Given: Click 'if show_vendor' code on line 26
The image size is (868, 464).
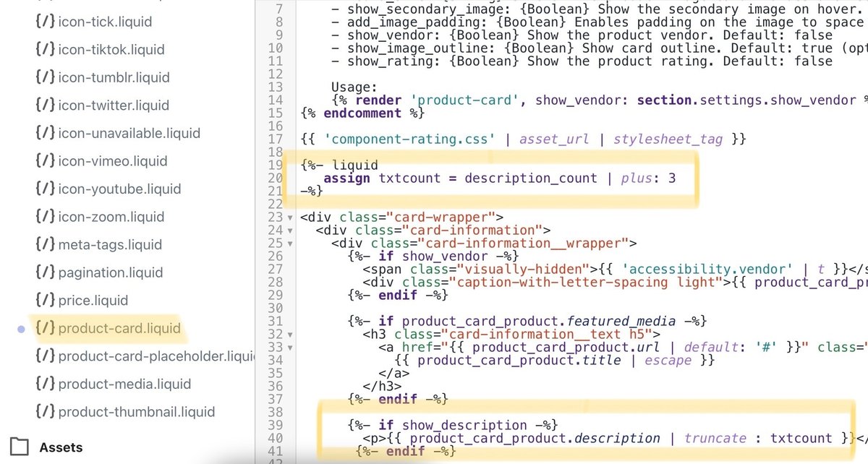Looking at the screenshot, I should [x=433, y=256].
